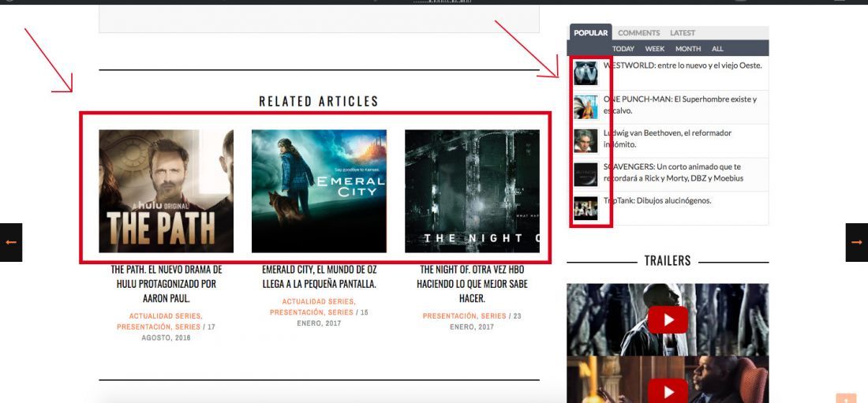This screenshot has width=868, height=403.
Task: Play the second trailer video
Action: [x=668, y=391]
